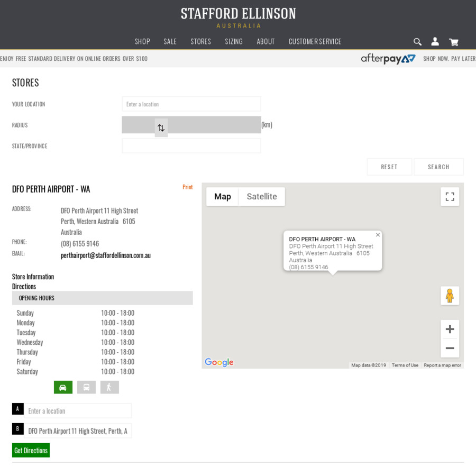Viewport: 476px width, 476px height.
Task: Click the afterpay logo banner
Action: 388,59
